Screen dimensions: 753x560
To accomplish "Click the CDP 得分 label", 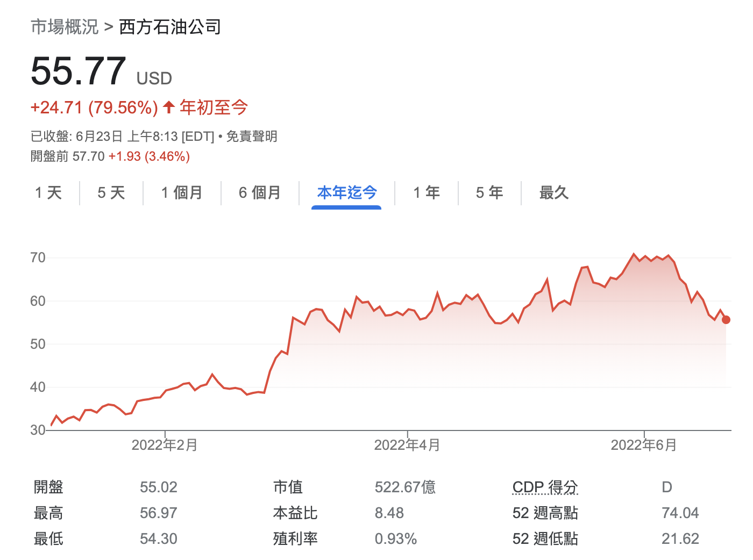I will (x=545, y=487).
